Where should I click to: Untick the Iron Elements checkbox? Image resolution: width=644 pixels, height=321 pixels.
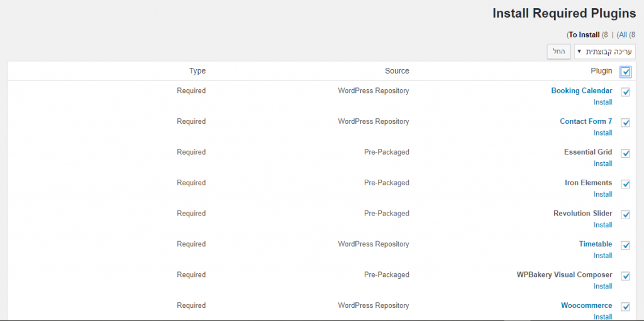(x=626, y=184)
